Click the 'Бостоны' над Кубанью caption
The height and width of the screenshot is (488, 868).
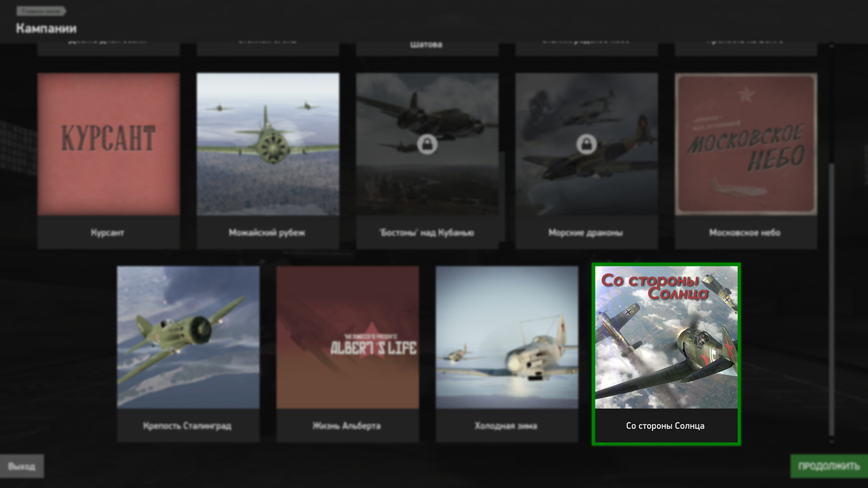(427, 232)
